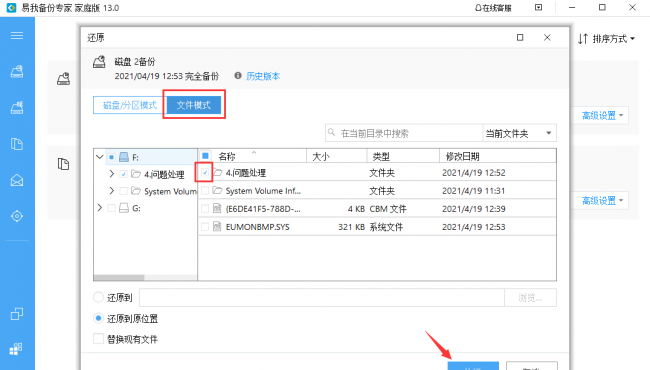Sort by size column header
This screenshot has width=650, height=370.
(337, 156)
